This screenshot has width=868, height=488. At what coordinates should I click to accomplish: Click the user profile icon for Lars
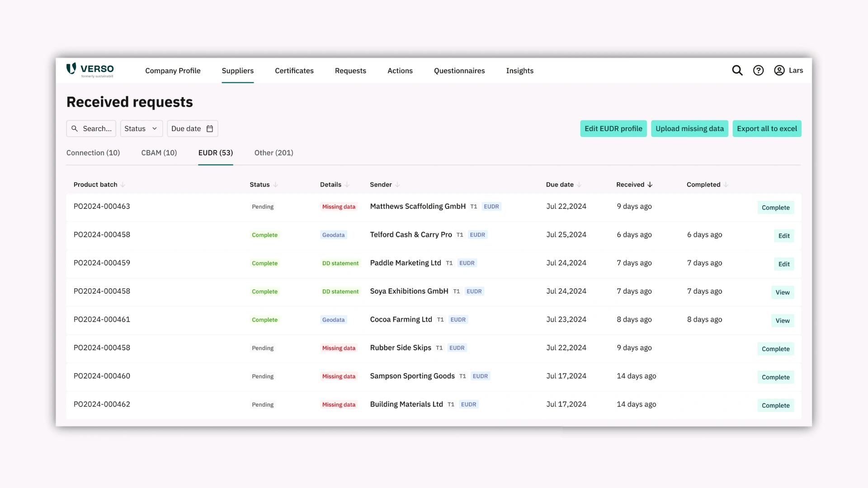779,70
